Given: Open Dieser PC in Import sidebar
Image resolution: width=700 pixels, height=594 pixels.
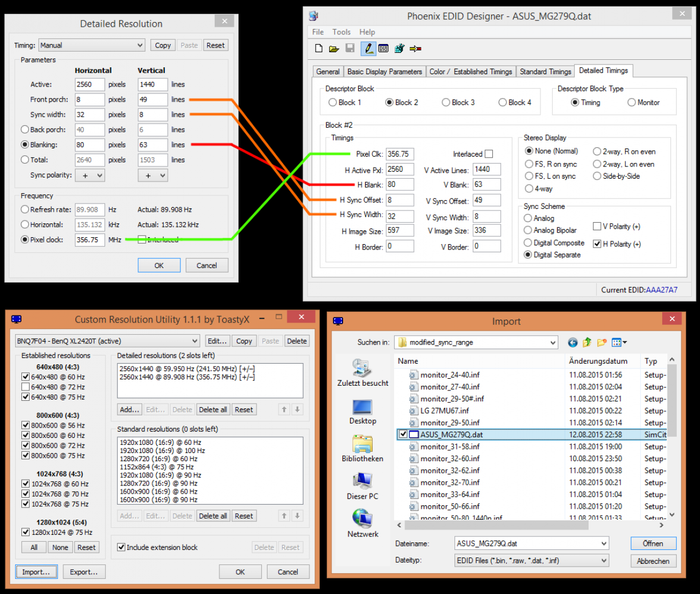Looking at the screenshot, I should pyautogui.click(x=363, y=486).
